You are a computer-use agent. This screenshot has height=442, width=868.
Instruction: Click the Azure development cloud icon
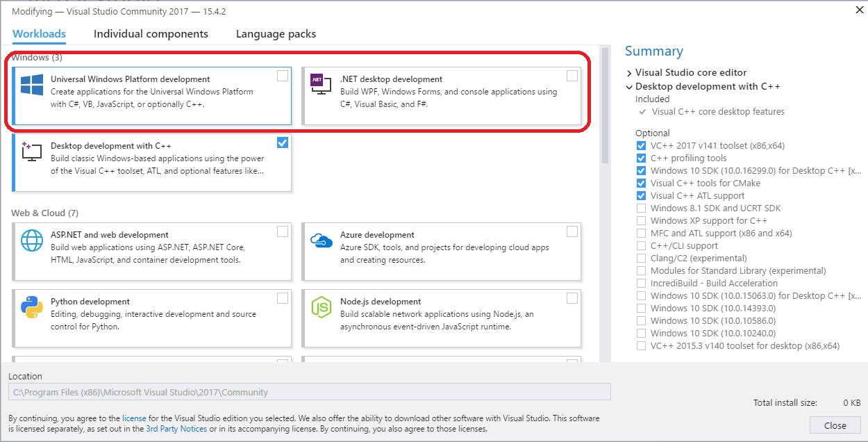coord(321,240)
